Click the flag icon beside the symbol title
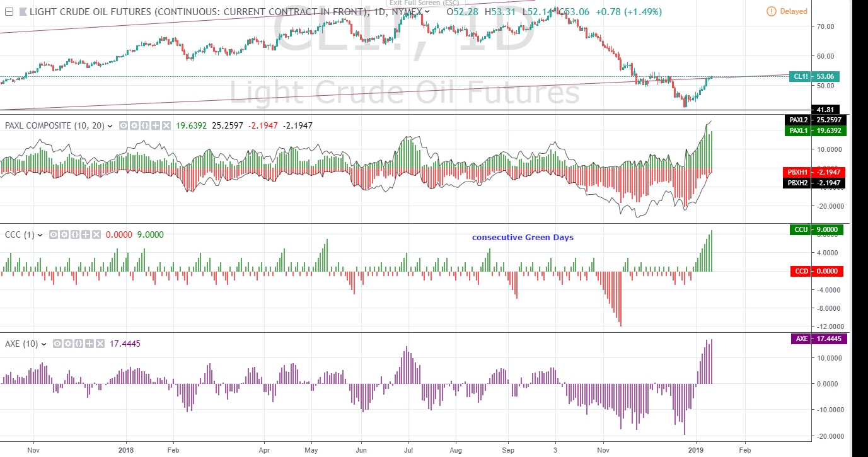 [22, 11]
